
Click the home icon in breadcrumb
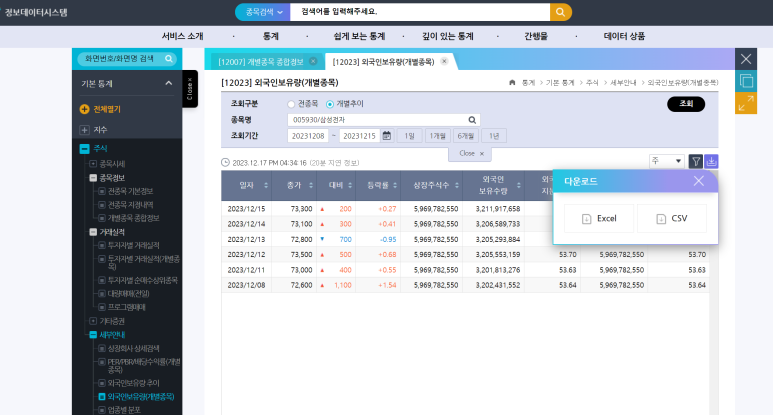pos(512,82)
